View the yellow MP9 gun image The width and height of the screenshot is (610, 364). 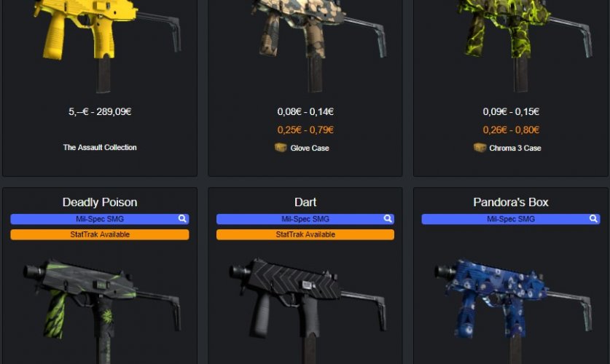[107, 44]
